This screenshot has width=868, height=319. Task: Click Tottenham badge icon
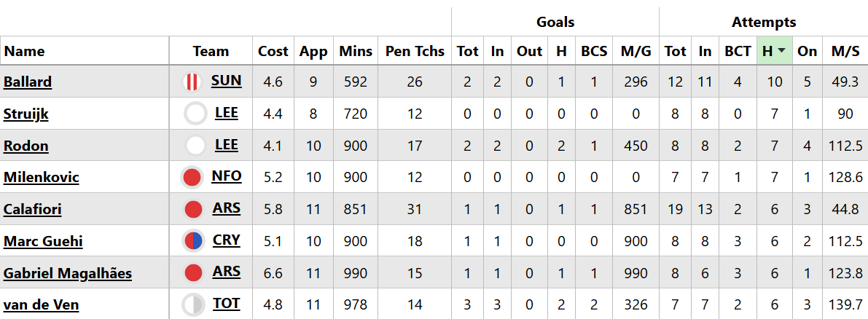point(193,305)
